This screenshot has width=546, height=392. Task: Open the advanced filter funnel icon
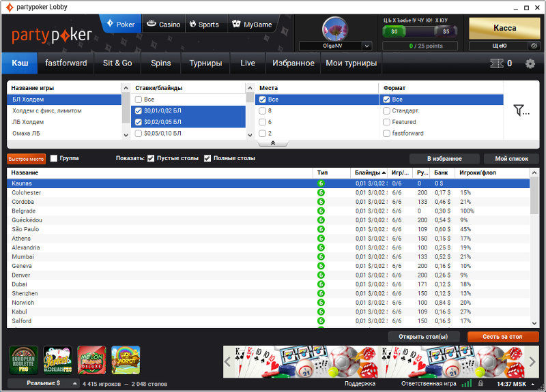click(x=521, y=110)
